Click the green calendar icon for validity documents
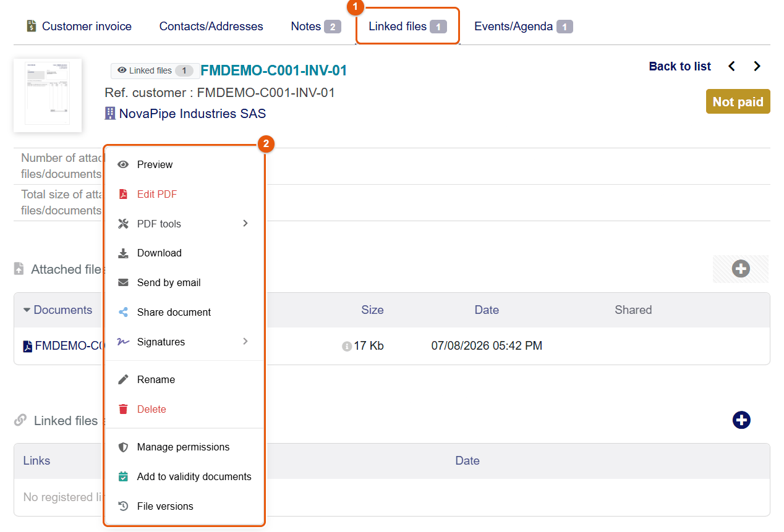Screen dimensions: 784x532 click(x=123, y=476)
